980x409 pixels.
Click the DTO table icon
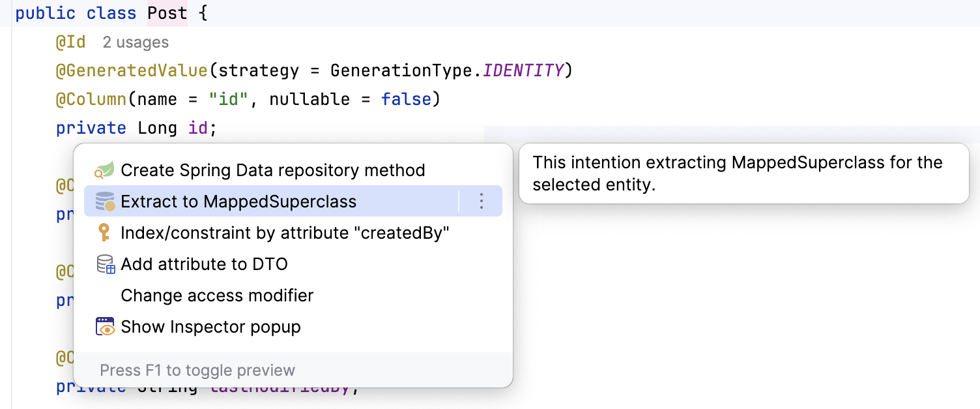click(106, 264)
